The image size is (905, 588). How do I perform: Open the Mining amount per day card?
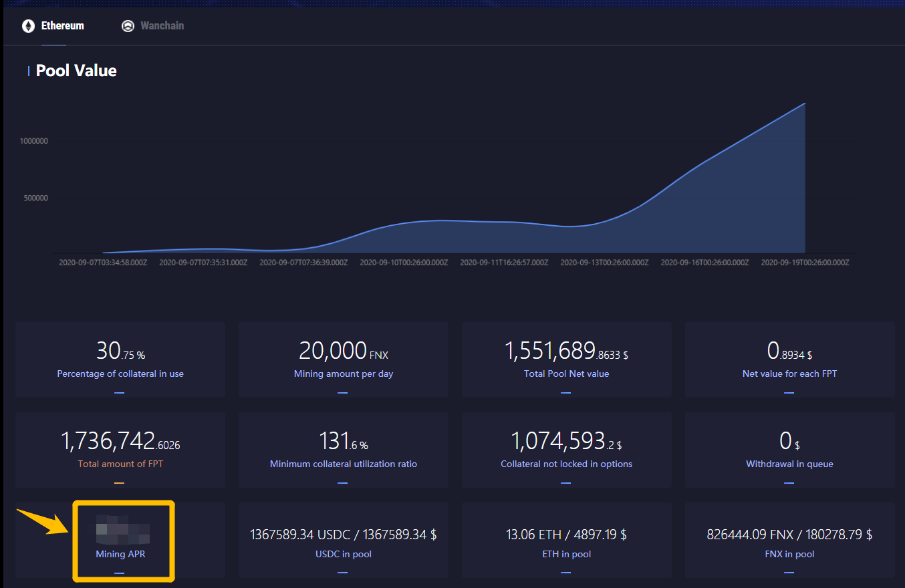click(x=344, y=360)
